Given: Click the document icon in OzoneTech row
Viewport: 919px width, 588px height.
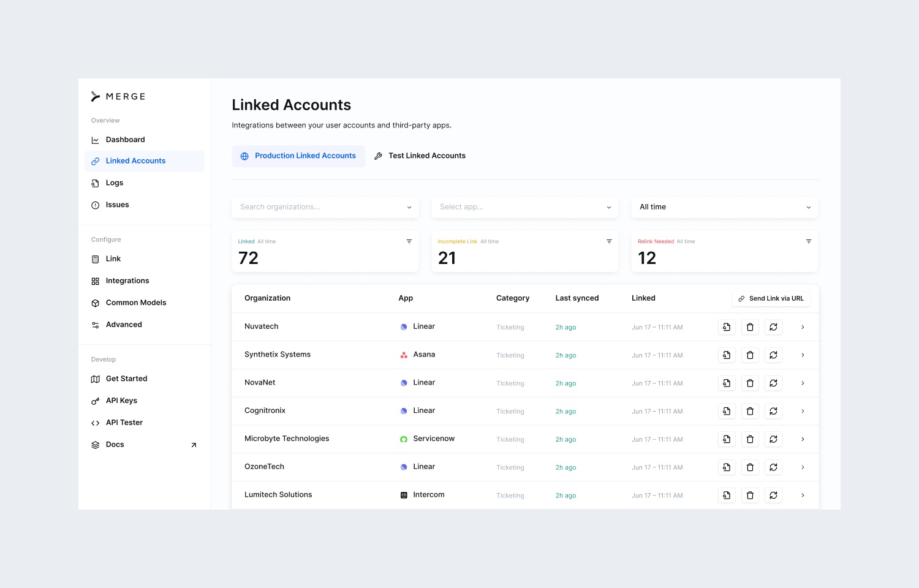Looking at the screenshot, I should coord(727,467).
